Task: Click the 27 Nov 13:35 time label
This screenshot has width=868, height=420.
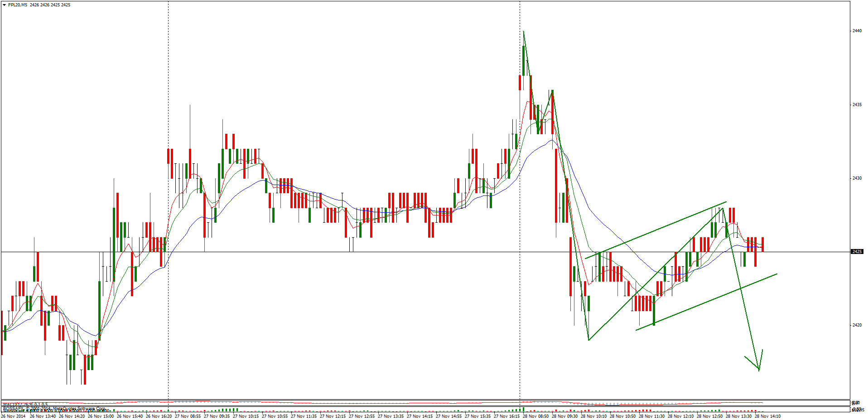Action: tap(391, 416)
